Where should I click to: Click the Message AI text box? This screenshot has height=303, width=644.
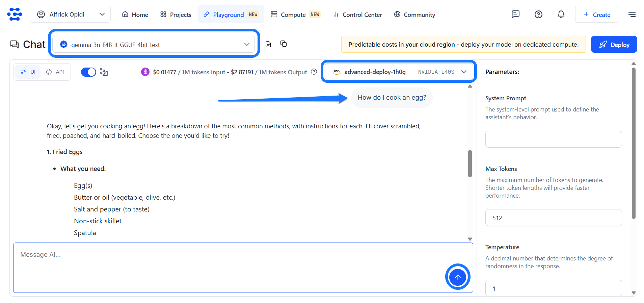click(x=243, y=268)
